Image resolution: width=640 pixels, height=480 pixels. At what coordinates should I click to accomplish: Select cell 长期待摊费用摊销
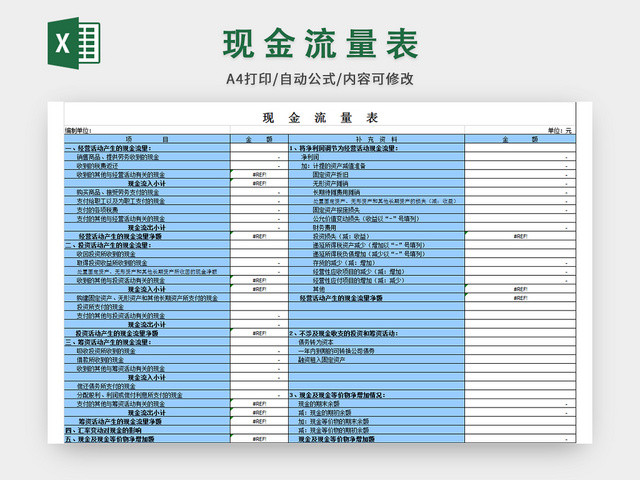[376, 192]
